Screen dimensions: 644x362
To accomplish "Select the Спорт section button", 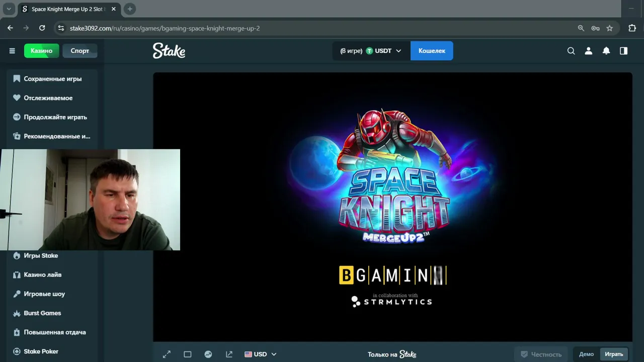I will (80, 51).
